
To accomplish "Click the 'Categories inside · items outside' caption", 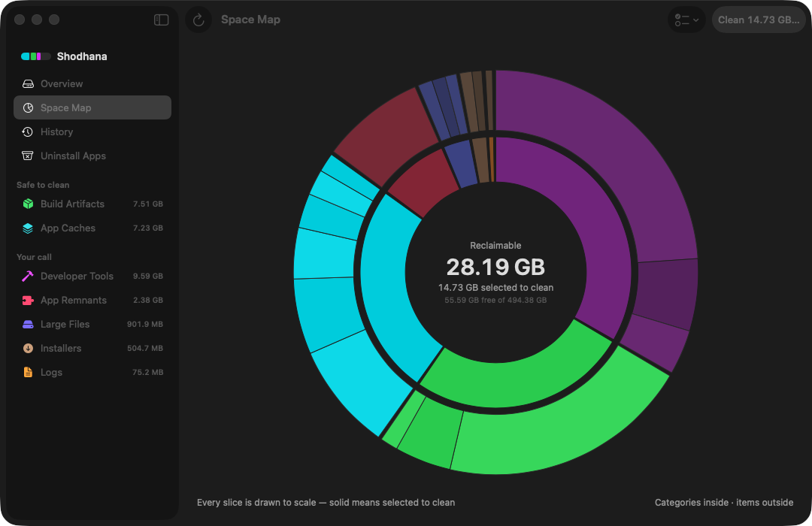I will (724, 502).
